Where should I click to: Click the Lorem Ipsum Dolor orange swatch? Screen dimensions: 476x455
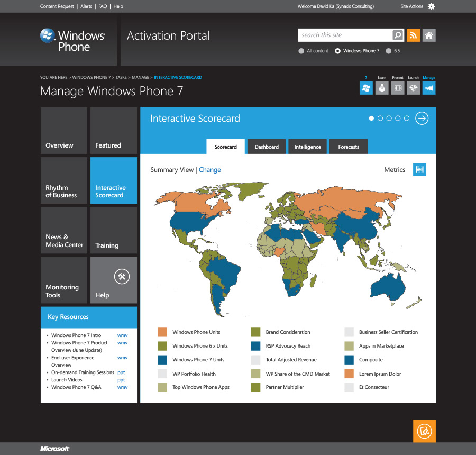pos(349,374)
